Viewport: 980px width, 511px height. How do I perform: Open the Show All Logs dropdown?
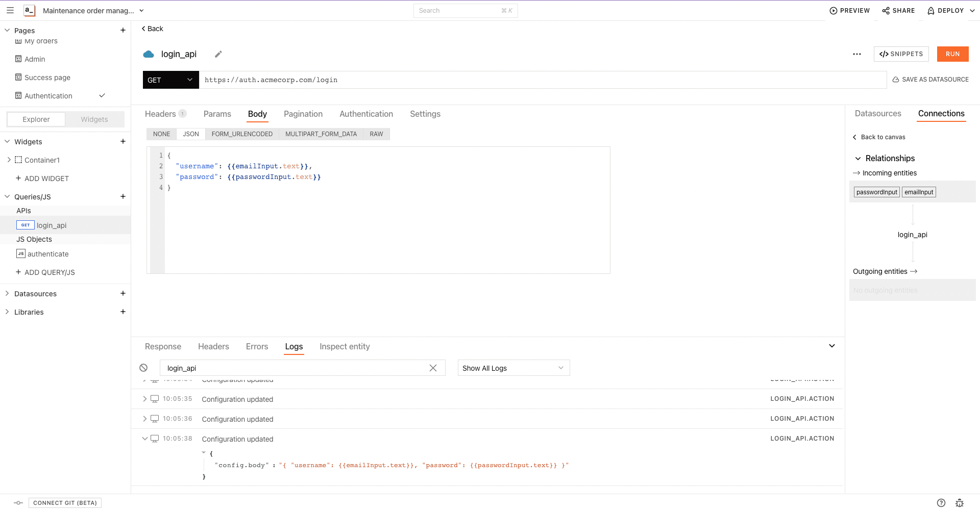tap(513, 368)
